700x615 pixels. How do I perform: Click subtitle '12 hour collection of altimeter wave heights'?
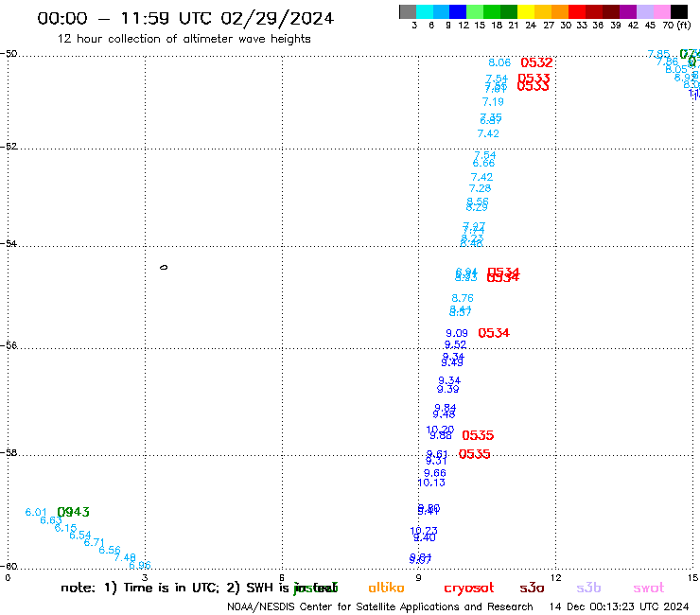[184, 39]
